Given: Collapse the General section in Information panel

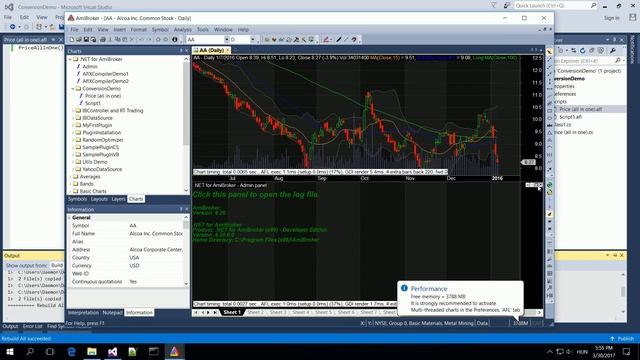Looking at the screenshot, I should click(x=69, y=218).
